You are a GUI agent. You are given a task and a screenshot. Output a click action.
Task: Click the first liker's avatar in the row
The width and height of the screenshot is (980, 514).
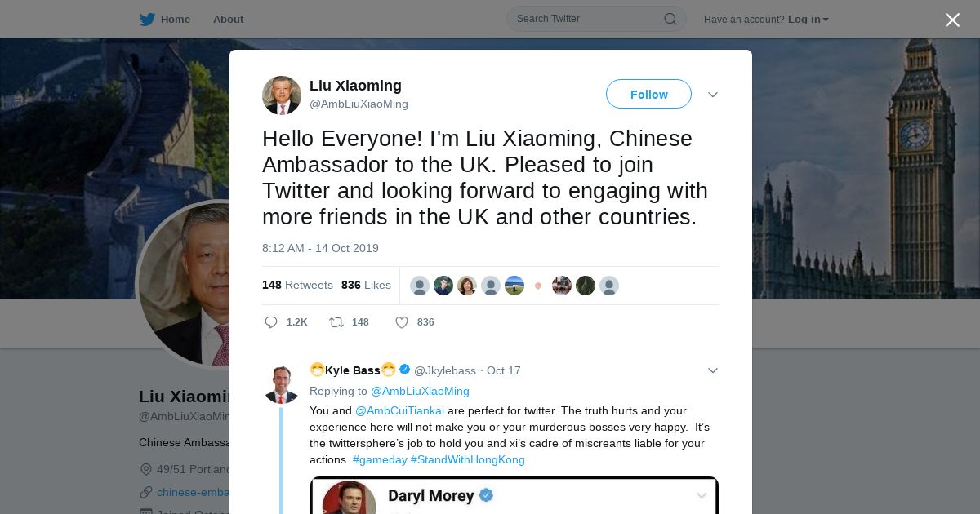(x=420, y=286)
